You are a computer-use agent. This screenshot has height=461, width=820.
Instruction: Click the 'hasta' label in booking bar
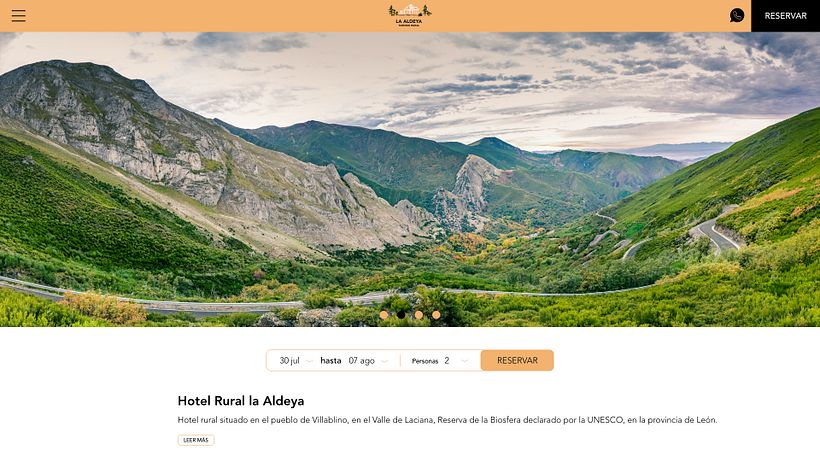(331, 361)
